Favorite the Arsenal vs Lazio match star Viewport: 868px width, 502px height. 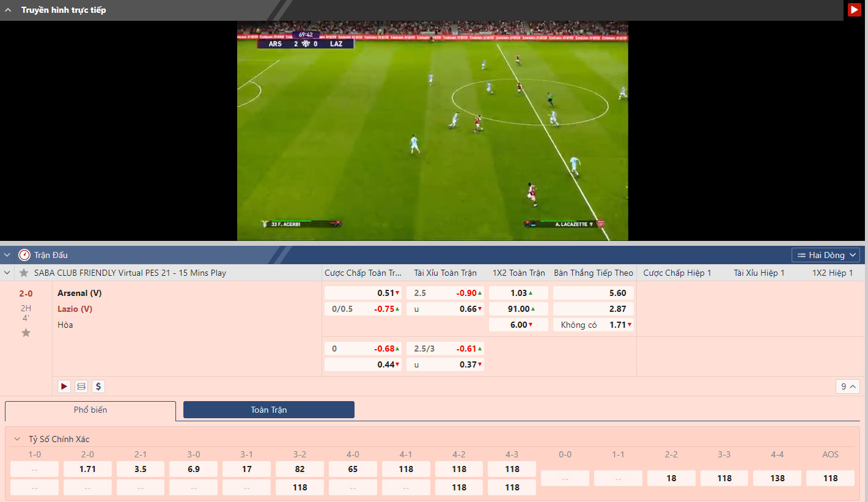pyautogui.click(x=26, y=333)
